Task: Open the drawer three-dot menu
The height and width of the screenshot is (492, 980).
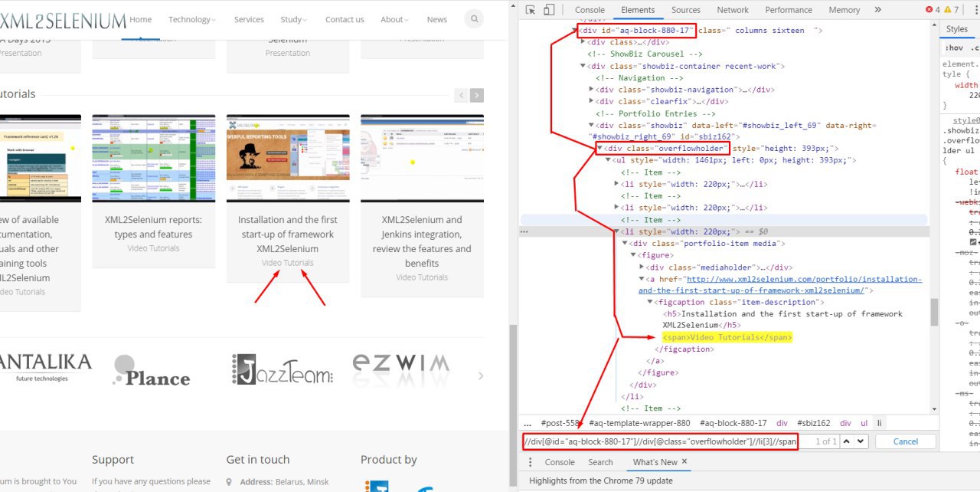Action: [x=530, y=462]
